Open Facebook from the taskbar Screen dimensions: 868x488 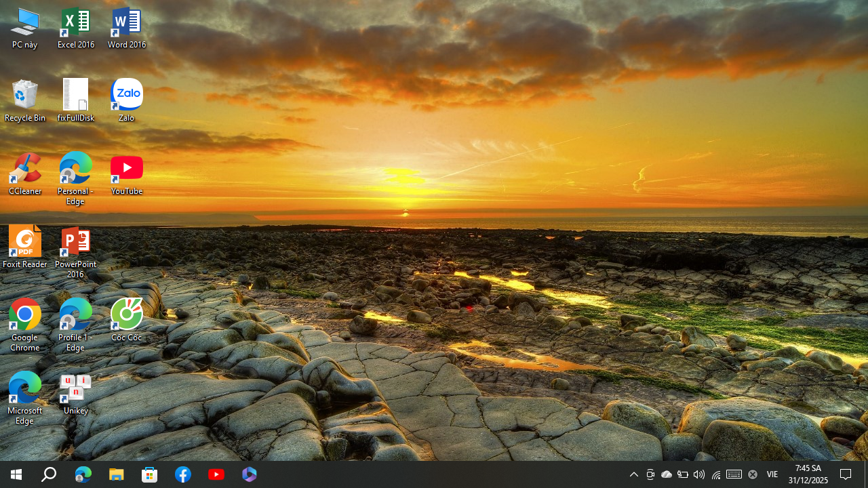[183, 474]
